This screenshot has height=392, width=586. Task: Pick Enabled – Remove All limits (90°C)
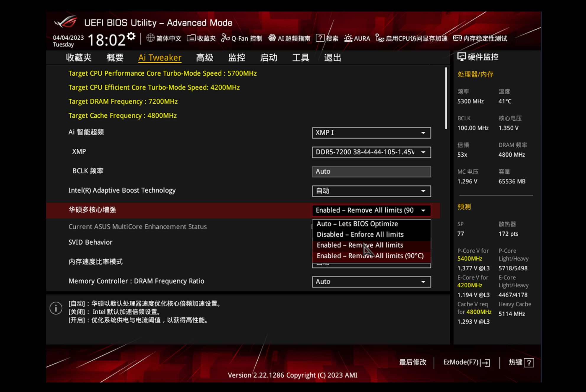(x=370, y=256)
